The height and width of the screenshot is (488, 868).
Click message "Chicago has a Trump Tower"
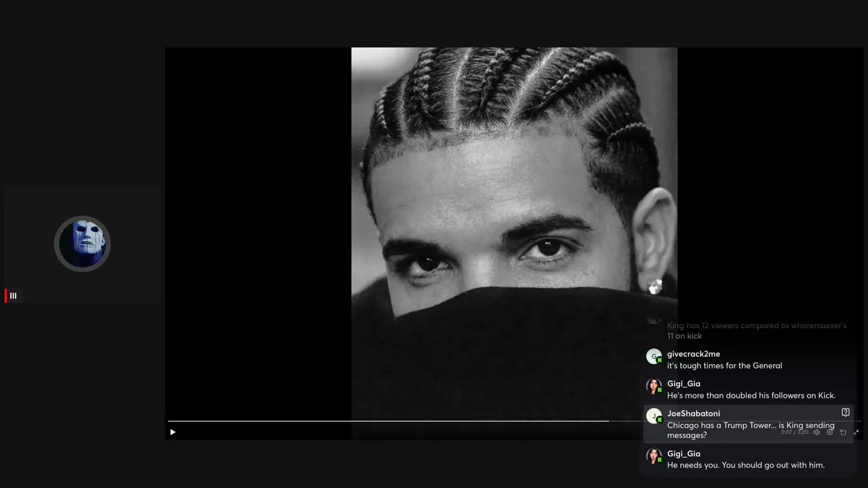coord(751,430)
